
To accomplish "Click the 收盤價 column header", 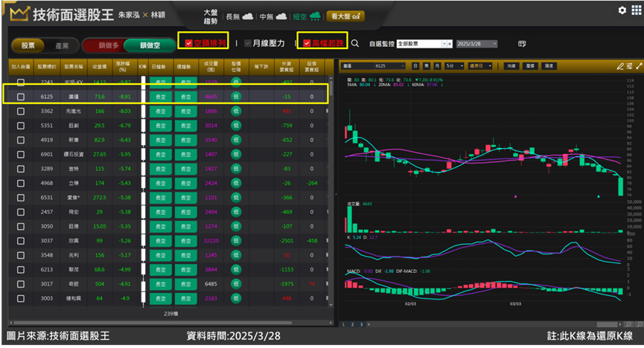I will click(x=100, y=66).
